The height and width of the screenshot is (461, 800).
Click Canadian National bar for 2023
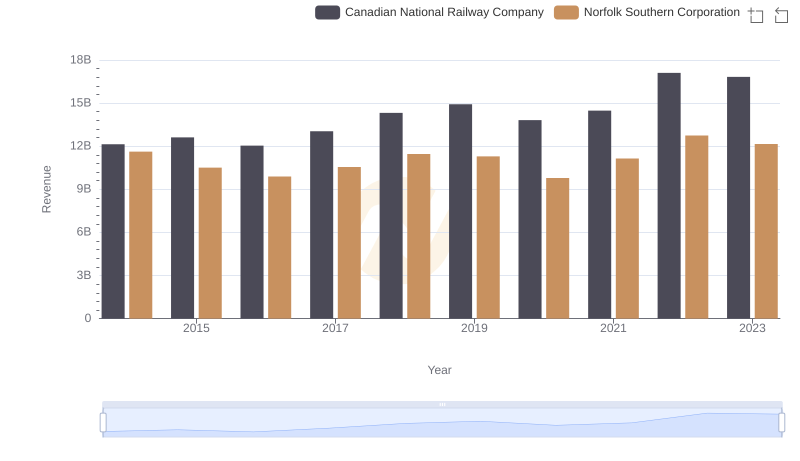point(739,198)
